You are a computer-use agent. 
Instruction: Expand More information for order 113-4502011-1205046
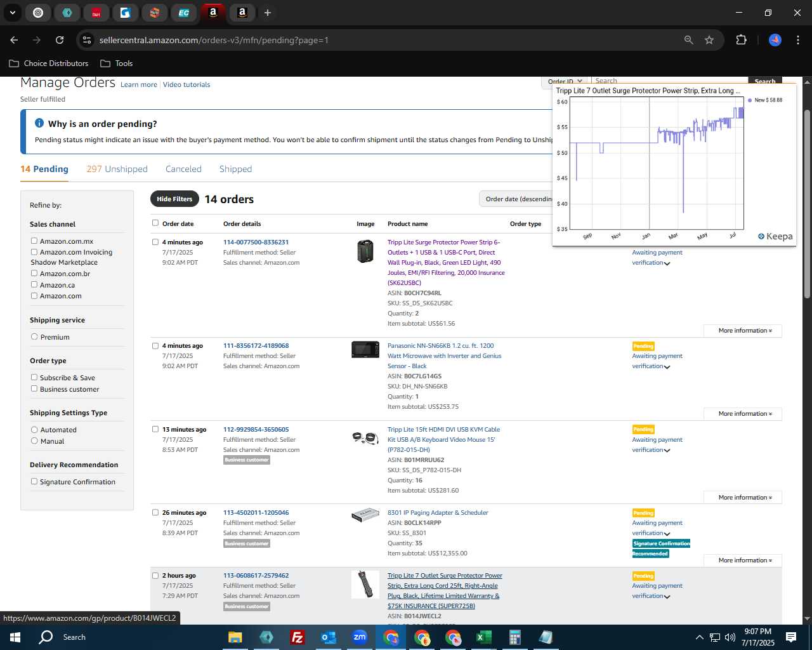click(743, 560)
